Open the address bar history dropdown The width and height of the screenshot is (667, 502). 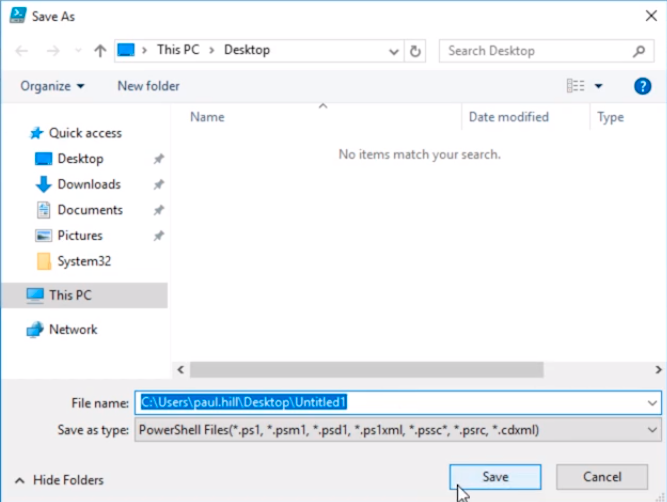click(x=395, y=51)
